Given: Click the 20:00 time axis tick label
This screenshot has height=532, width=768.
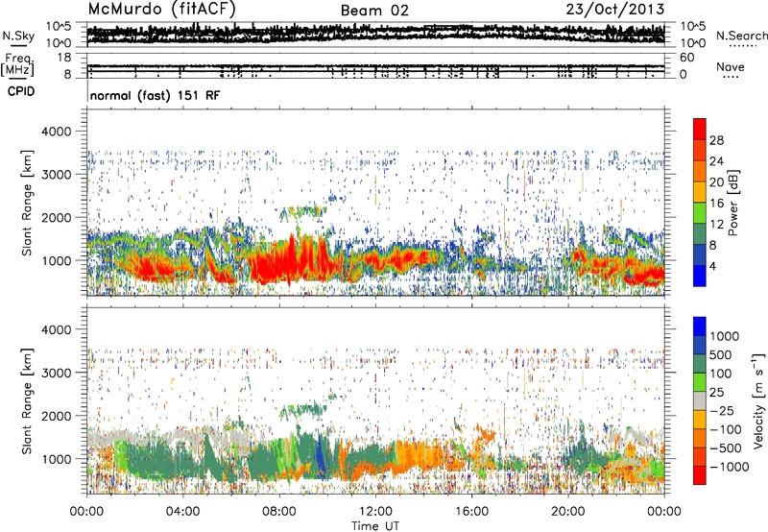Looking at the screenshot, I should [x=567, y=512].
